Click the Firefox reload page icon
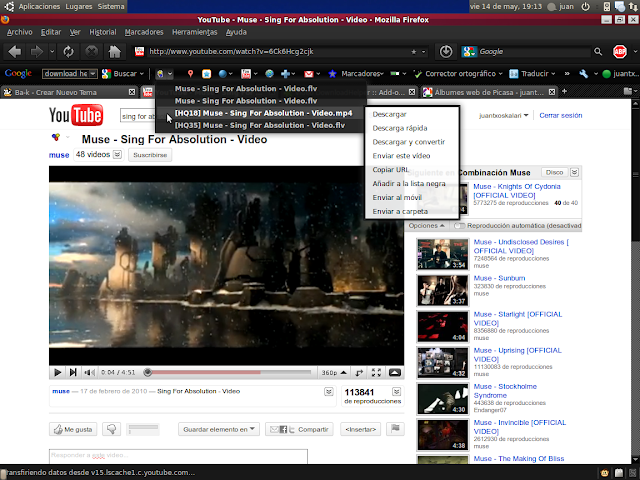Image resolution: width=640 pixels, height=480 pixels. pos(67,51)
